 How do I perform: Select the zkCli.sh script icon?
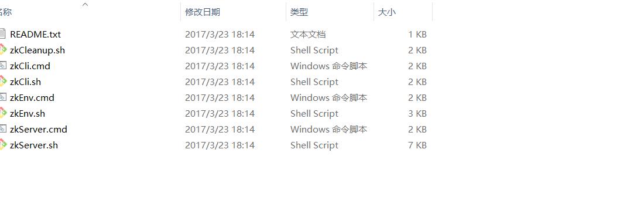point(3,82)
